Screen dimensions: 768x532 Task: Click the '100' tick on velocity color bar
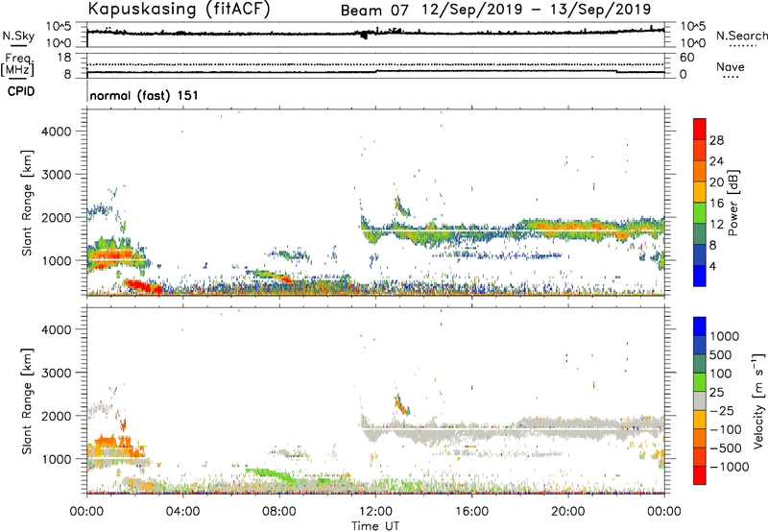pyautogui.click(x=721, y=374)
